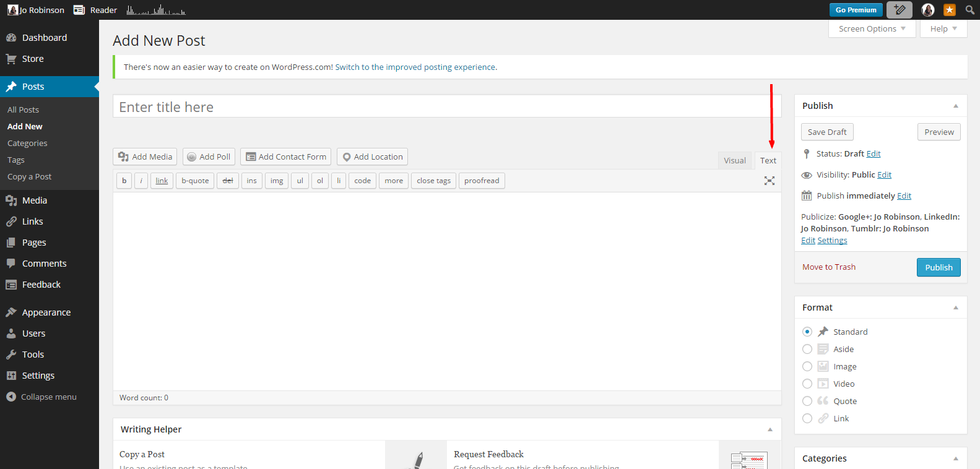980x469 pixels.
Task: Open the search magnifier in admin bar
Action: pyautogui.click(x=969, y=10)
